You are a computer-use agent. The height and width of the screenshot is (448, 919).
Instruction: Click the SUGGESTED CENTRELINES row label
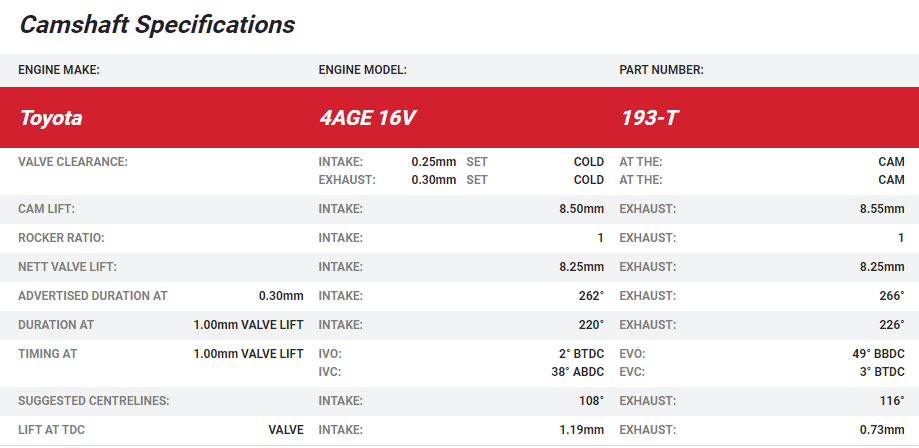[x=93, y=401]
